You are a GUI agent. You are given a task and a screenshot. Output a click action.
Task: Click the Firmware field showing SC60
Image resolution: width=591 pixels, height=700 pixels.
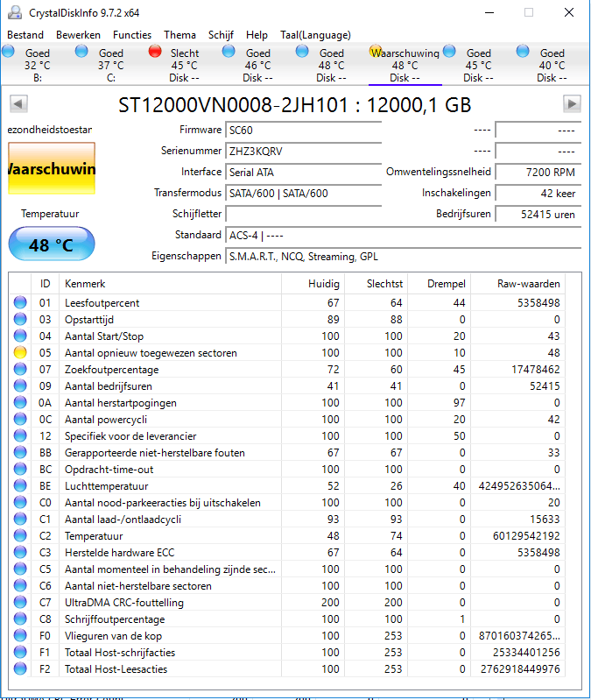coord(304,131)
